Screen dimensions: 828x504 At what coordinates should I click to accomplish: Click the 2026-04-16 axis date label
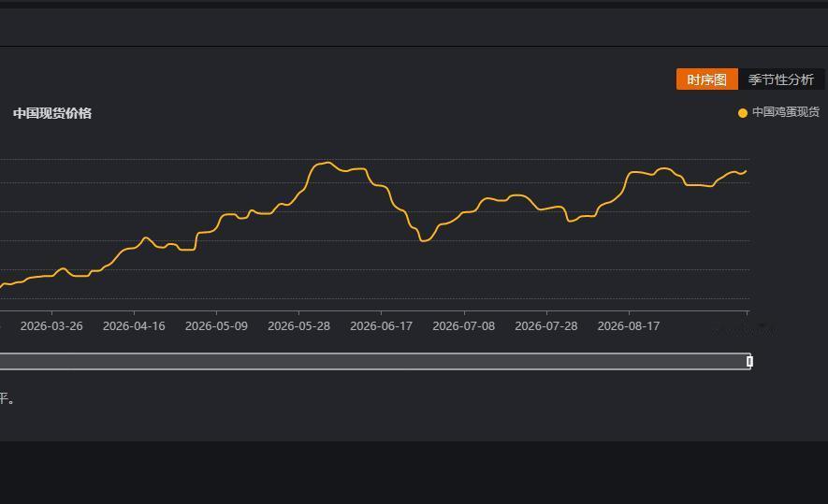pos(134,326)
